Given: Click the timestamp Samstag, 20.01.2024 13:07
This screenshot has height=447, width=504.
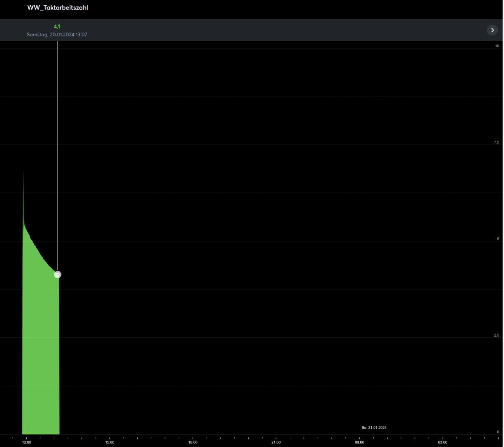Looking at the screenshot, I should (x=57, y=35).
